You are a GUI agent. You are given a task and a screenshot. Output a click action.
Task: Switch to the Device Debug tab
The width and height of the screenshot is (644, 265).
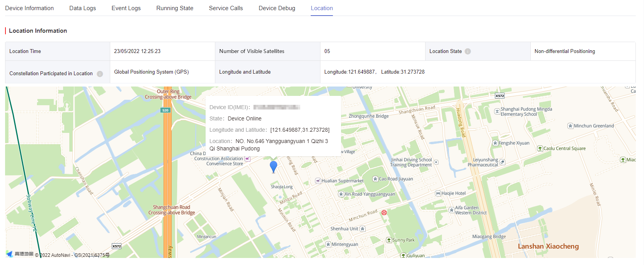point(277,8)
